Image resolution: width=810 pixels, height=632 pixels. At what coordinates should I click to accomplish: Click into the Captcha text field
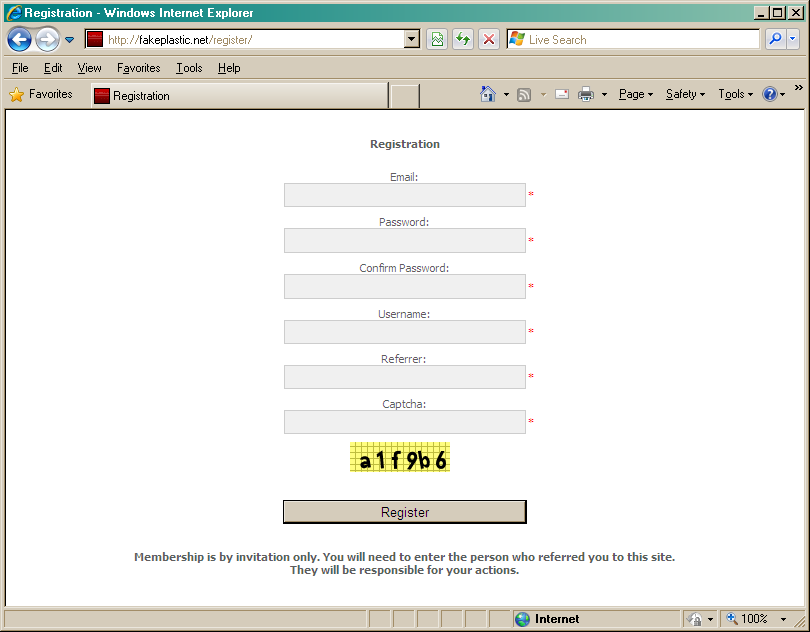pos(404,422)
